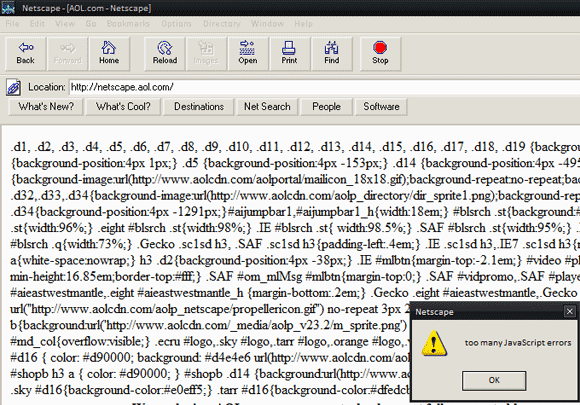Screen dimensions: 580x405
Task: Click the Forward toolbar button
Action: (x=67, y=54)
